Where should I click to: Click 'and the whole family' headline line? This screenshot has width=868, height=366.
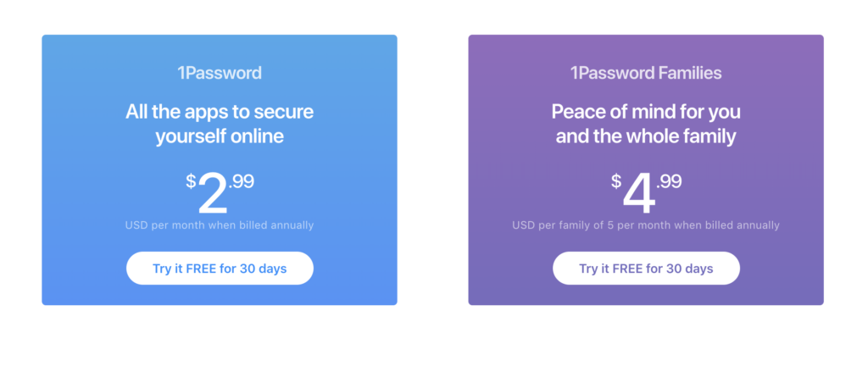pos(646,136)
